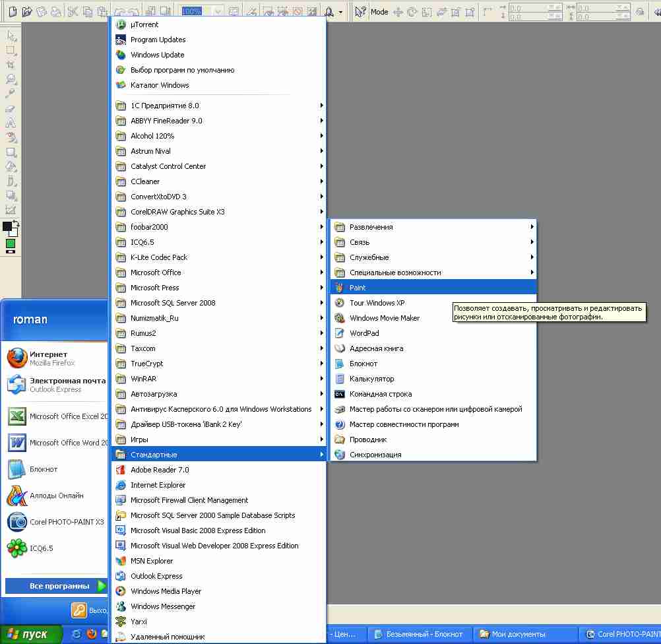Screen dimensions: 661x644
Task: Open Проводник
Action: pos(433,439)
